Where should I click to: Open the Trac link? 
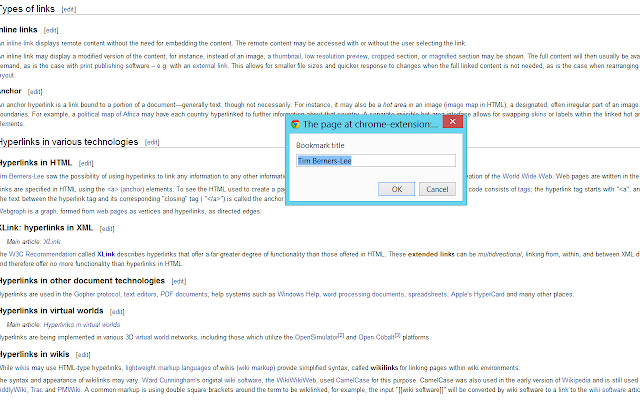(x=36, y=390)
